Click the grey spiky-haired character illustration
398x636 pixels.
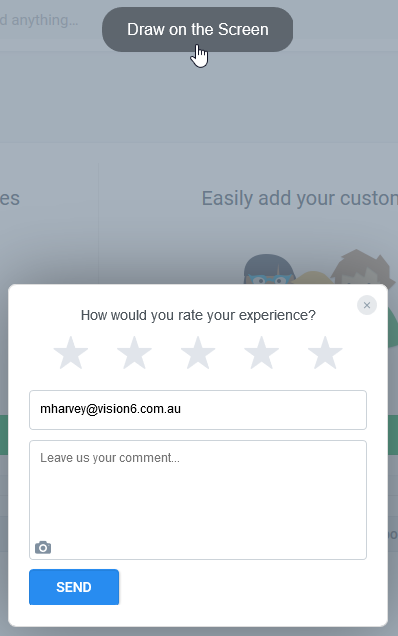tap(363, 267)
